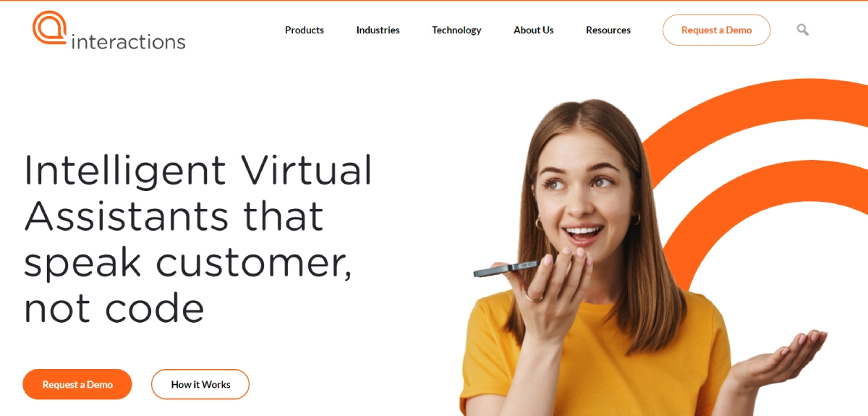Image resolution: width=868 pixels, height=416 pixels.
Task: Select the How it Works button
Action: (x=200, y=384)
